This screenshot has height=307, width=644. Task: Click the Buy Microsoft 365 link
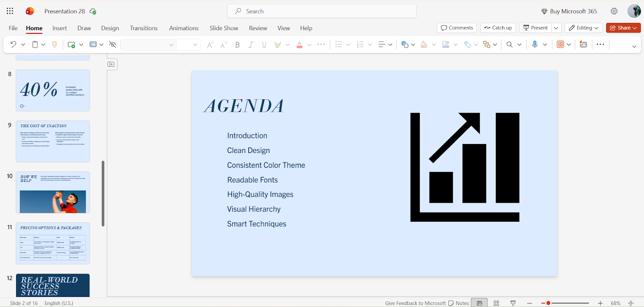[x=569, y=11]
